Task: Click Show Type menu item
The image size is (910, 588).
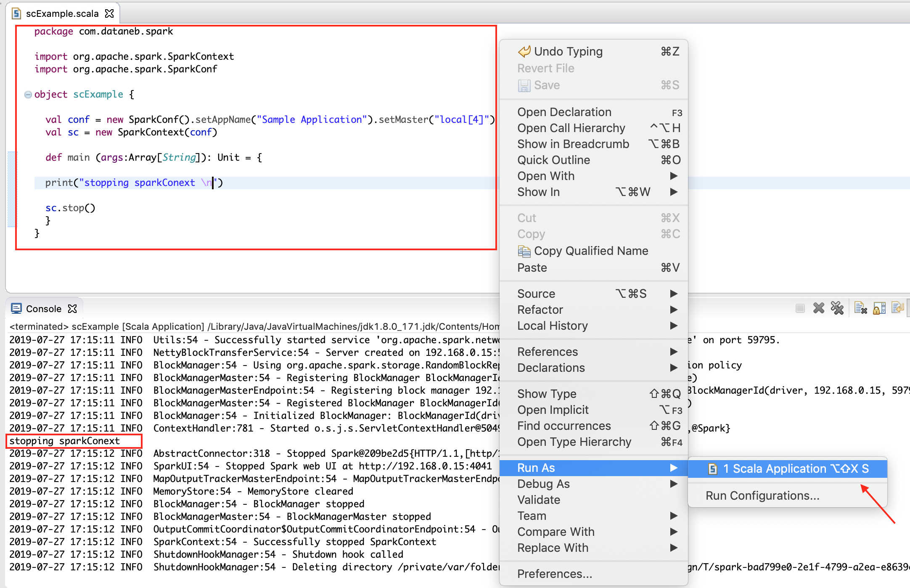Action: [594, 394]
